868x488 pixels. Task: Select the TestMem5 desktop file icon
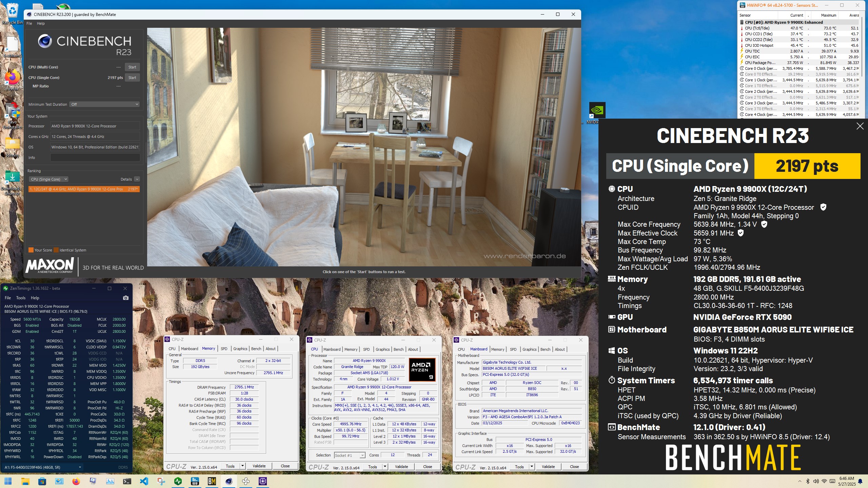(13, 47)
